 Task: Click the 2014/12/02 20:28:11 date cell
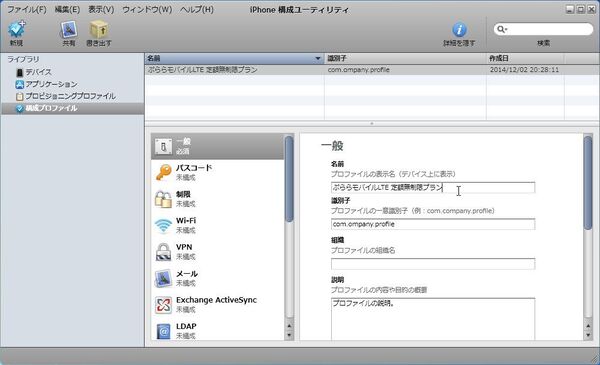coord(525,70)
